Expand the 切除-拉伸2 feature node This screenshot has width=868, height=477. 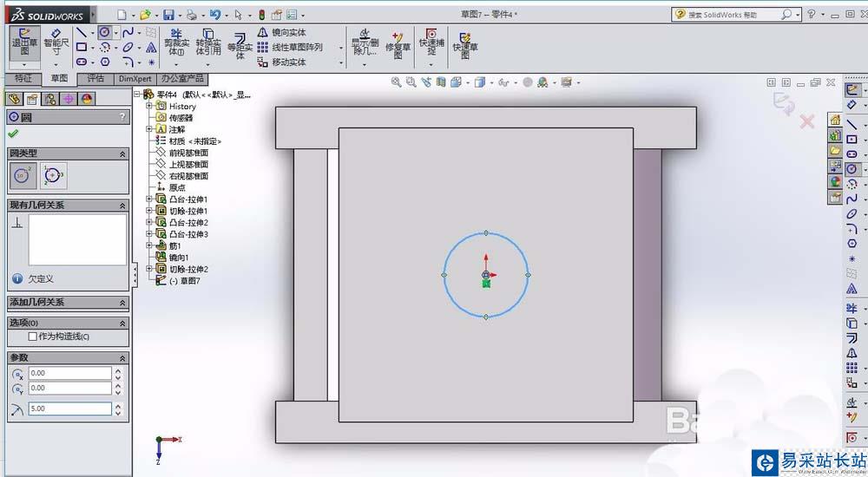pyautogui.click(x=149, y=268)
